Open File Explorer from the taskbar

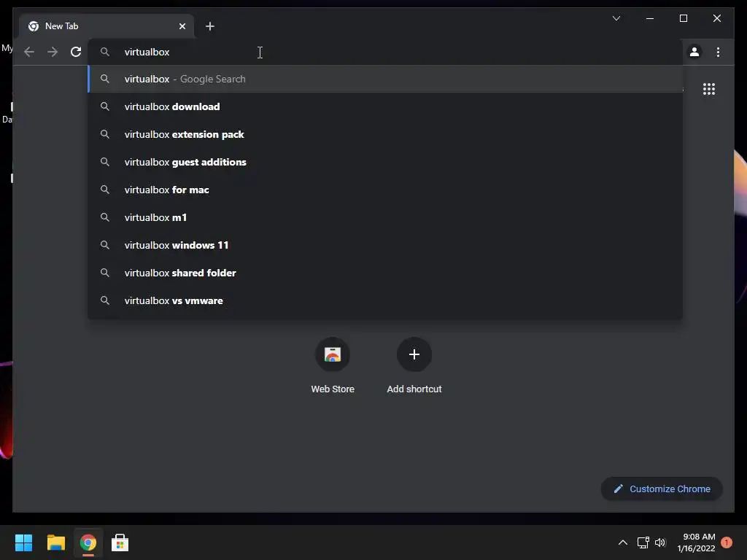55,542
